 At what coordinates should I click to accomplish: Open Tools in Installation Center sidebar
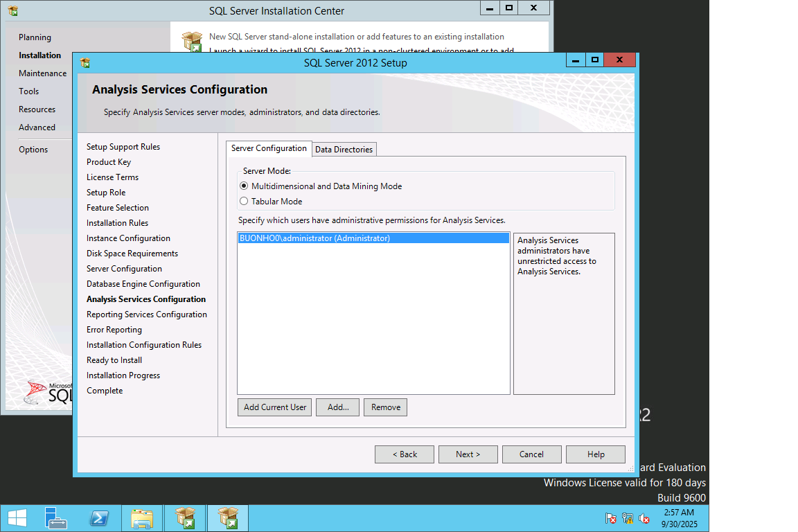tap(28, 91)
